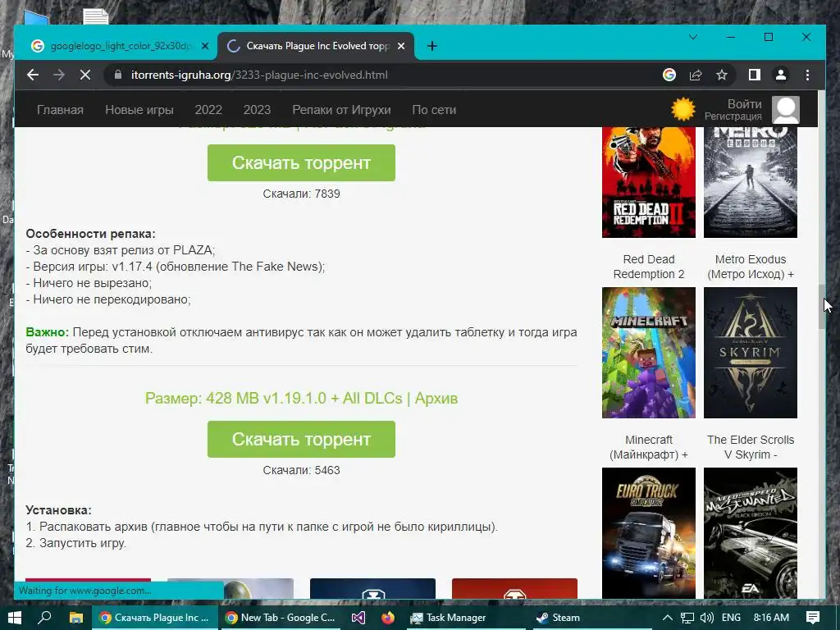Open the Windows Start menu
The width and height of the screenshot is (840, 630).
tap(15, 618)
